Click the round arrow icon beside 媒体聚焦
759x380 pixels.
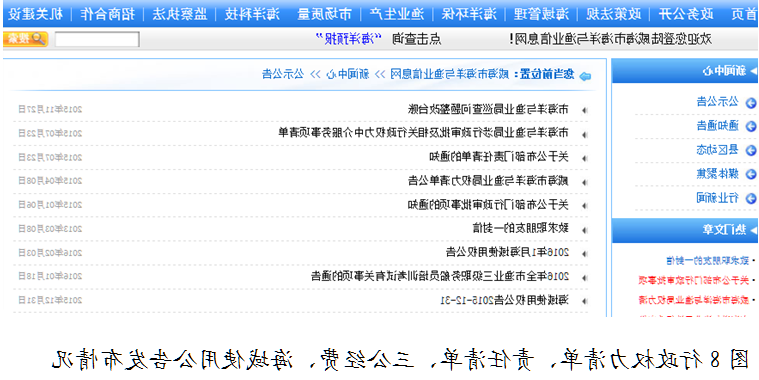tap(751, 174)
